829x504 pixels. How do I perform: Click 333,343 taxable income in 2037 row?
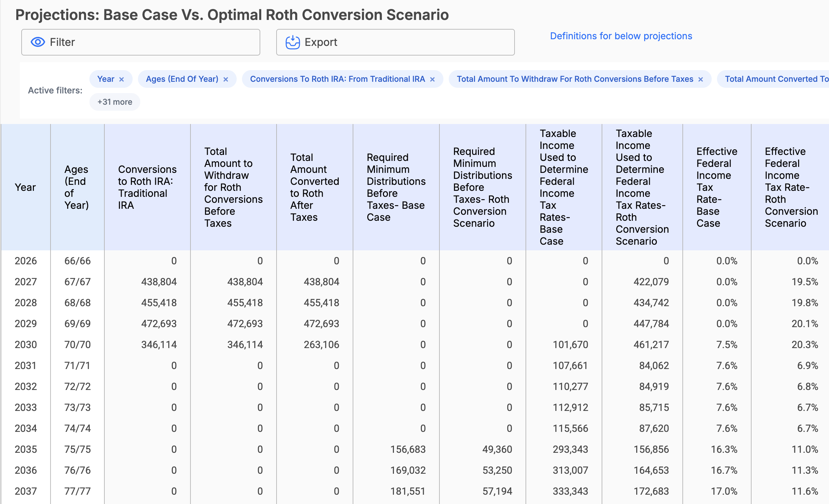click(570, 492)
